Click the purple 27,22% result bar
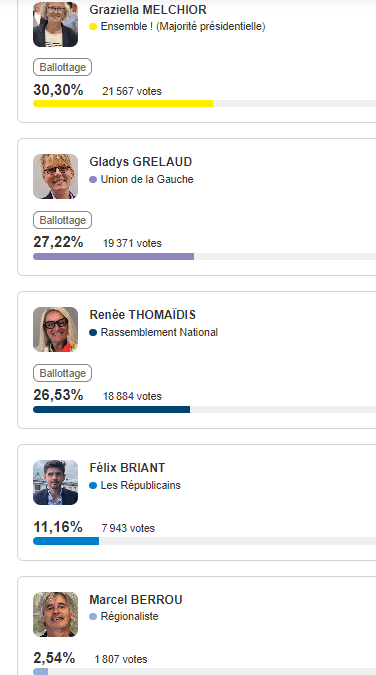376x675 pixels. coord(114,257)
